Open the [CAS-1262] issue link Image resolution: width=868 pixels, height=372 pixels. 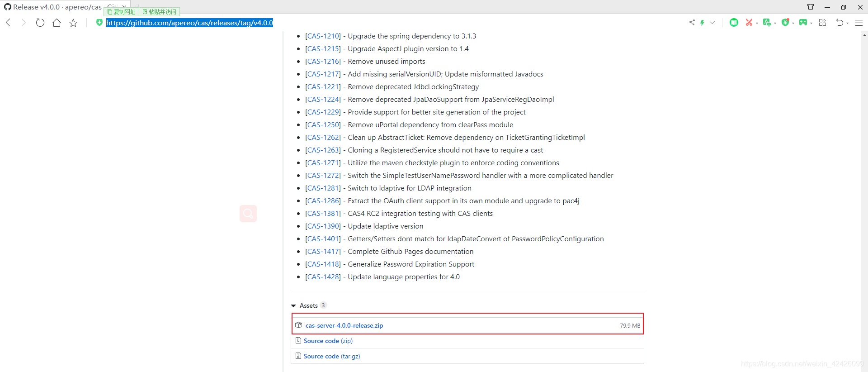tap(323, 138)
